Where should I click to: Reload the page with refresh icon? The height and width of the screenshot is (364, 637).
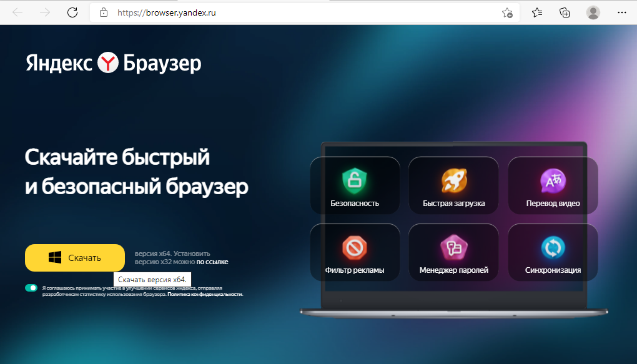pos(72,12)
